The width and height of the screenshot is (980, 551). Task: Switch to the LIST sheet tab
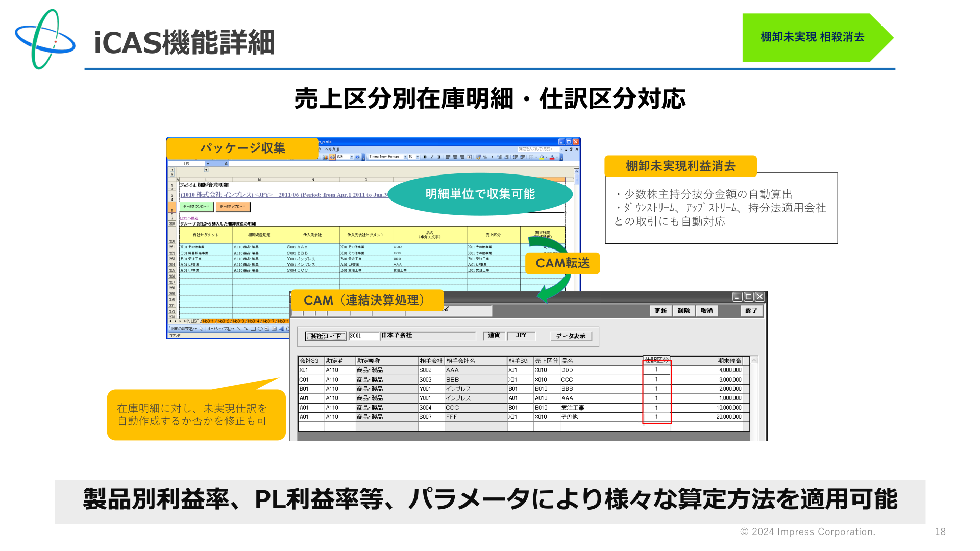click(194, 321)
